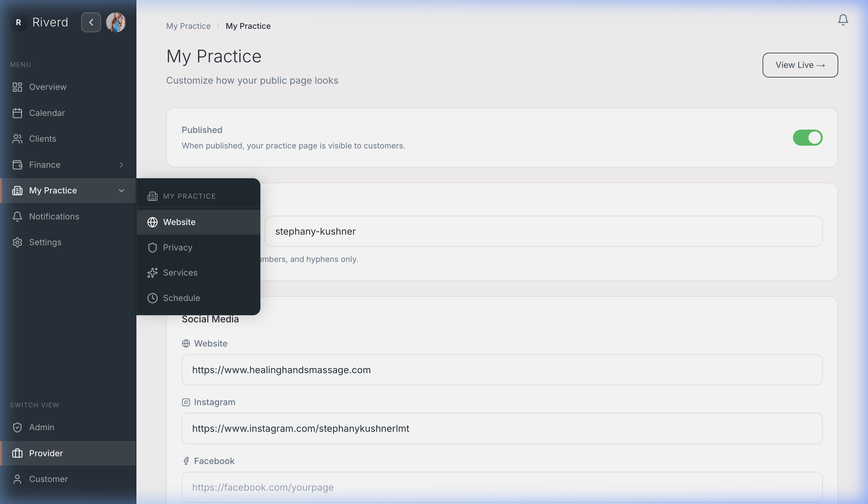
Task: Click the user avatar in sidebar header
Action: click(x=116, y=22)
